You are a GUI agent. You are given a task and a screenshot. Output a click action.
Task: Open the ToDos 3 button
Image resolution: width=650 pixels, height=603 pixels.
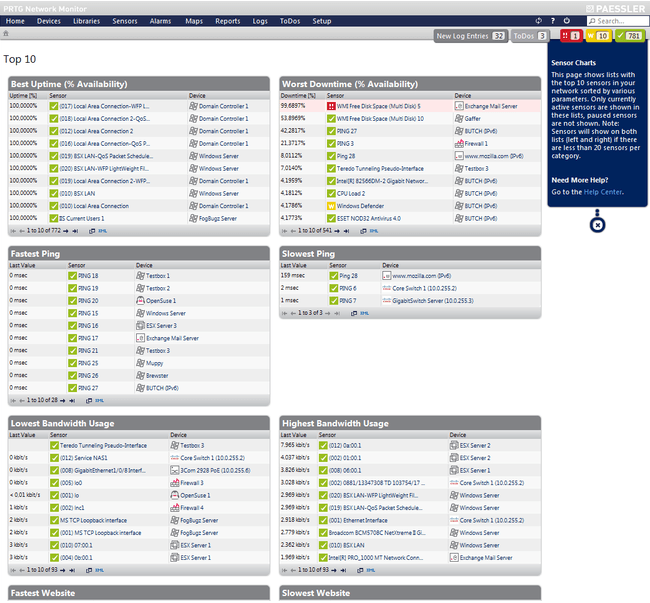530,36
